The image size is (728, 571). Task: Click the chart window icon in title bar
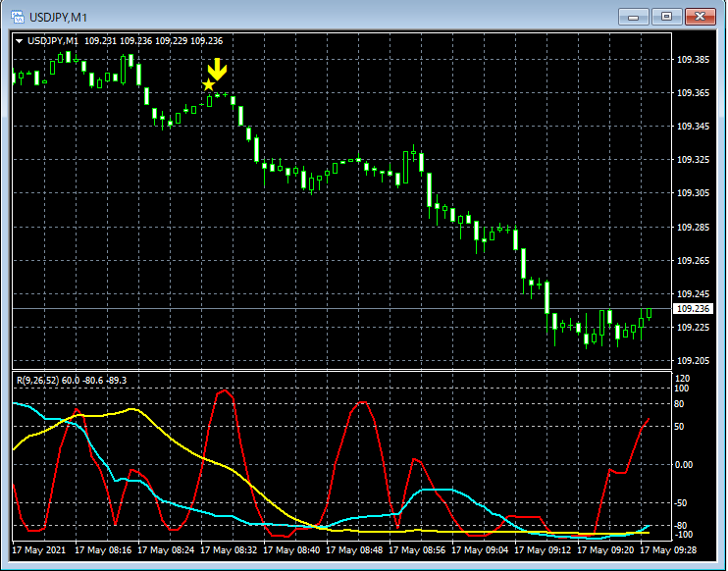tap(18, 16)
